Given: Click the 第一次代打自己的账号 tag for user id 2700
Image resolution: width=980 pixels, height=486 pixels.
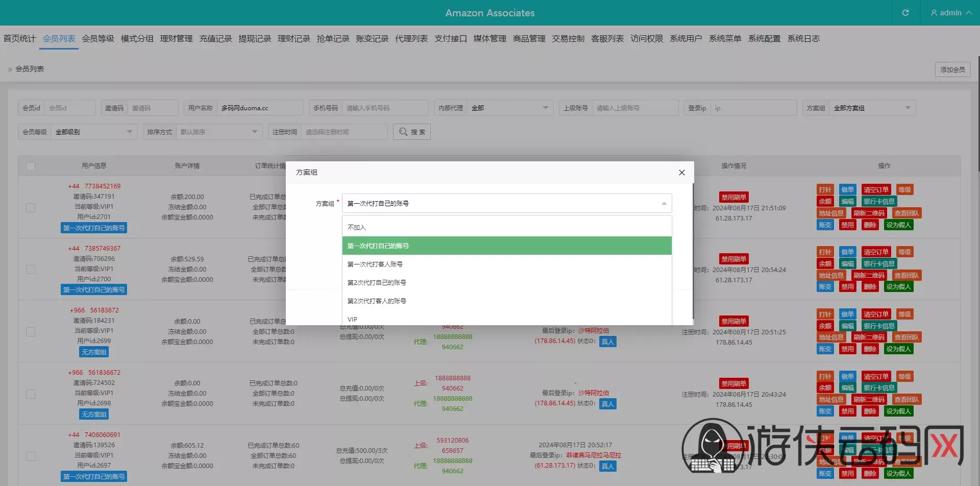Looking at the screenshot, I should [94, 290].
